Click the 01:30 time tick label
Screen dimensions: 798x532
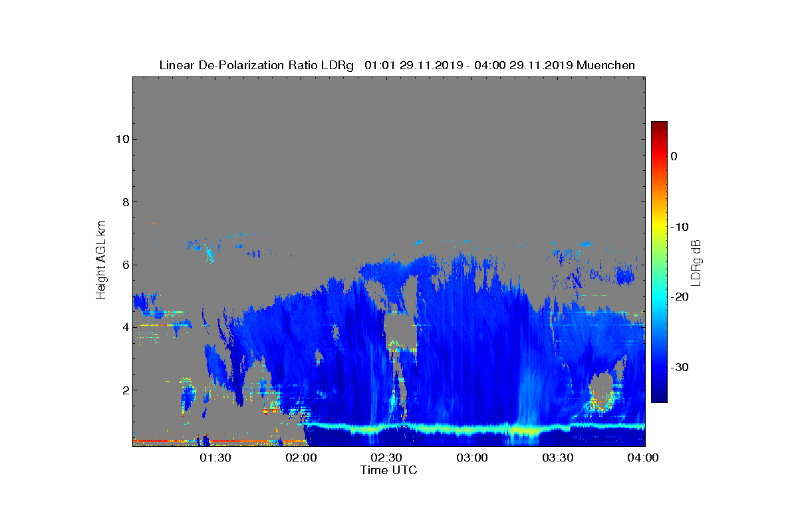tap(216, 458)
